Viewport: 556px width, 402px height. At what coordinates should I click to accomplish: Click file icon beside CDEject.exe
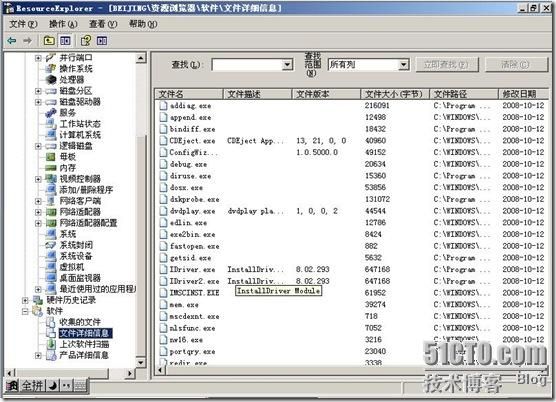point(163,141)
